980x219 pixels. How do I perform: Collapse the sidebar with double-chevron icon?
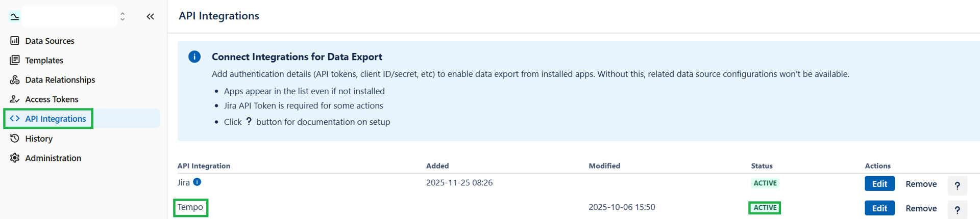(150, 16)
